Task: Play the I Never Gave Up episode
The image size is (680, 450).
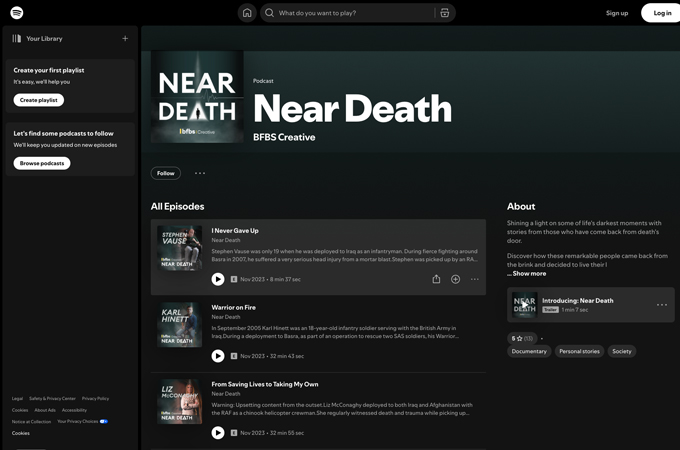Action: pos(218,279)
